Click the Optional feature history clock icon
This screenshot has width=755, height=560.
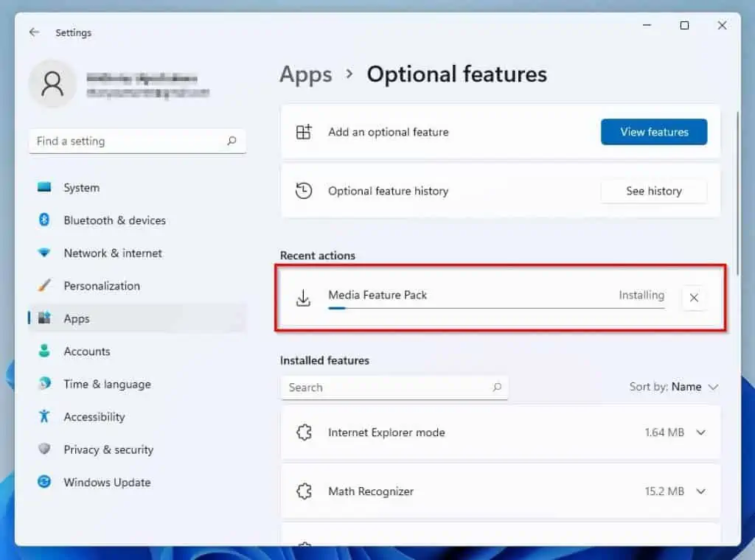(x=304, y=191)
